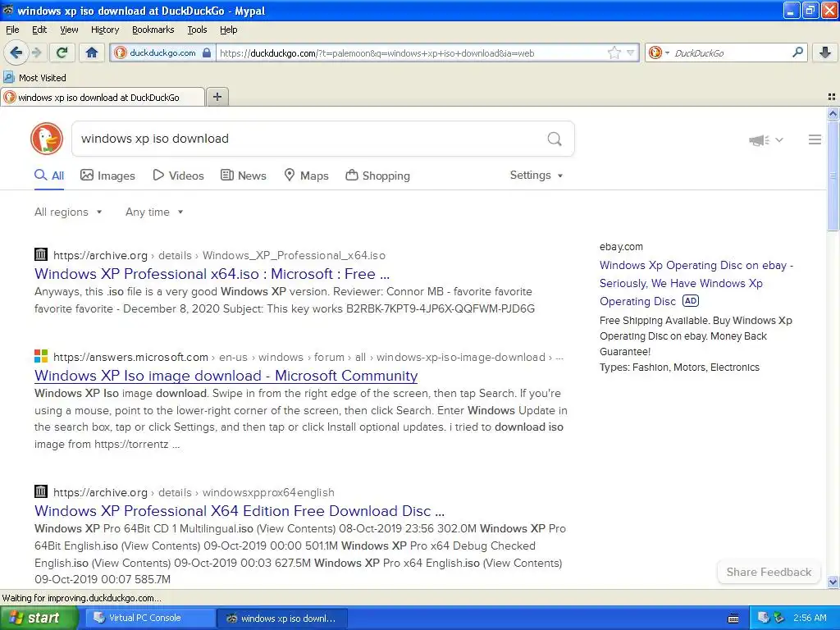Open the Tools menu
This screenshot has width=840, height=630.
197,30
